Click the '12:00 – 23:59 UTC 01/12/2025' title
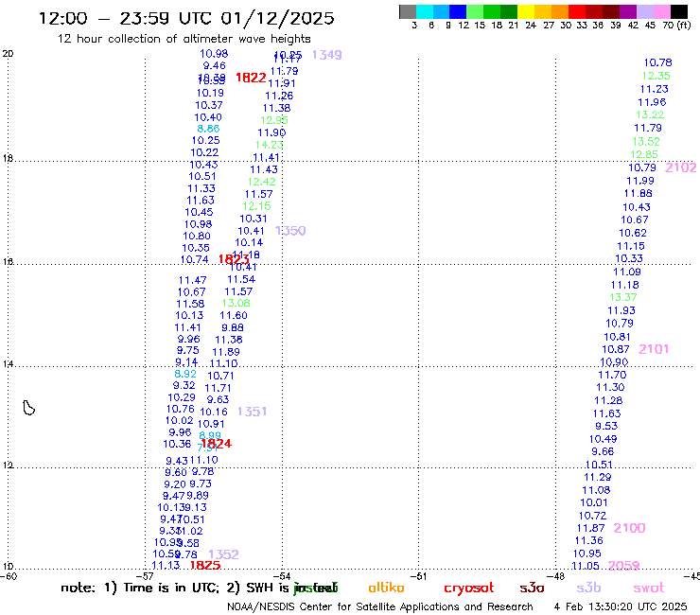The height and width of the screenshot is (615, 700). click(x=186, y=18)
